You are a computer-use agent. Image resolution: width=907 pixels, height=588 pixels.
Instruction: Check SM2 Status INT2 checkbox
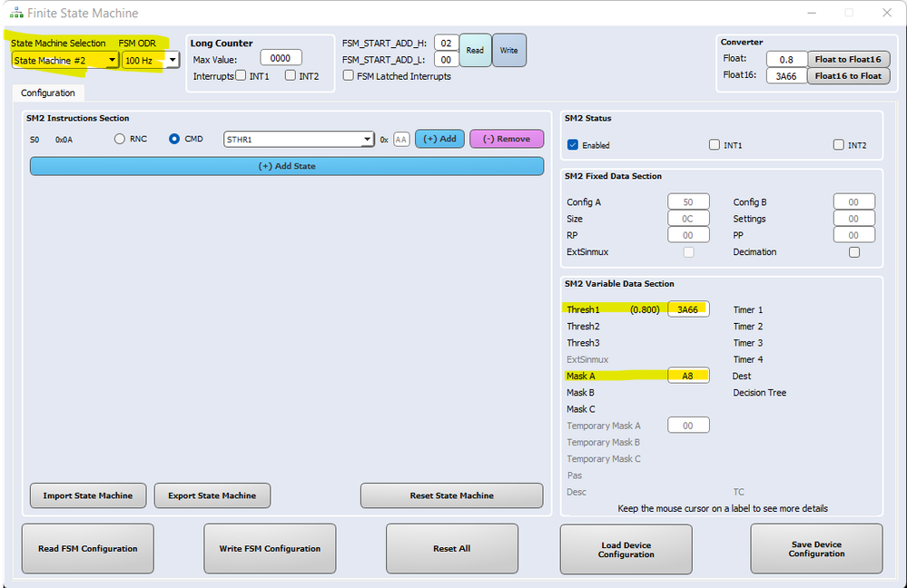tap(839, 144)
